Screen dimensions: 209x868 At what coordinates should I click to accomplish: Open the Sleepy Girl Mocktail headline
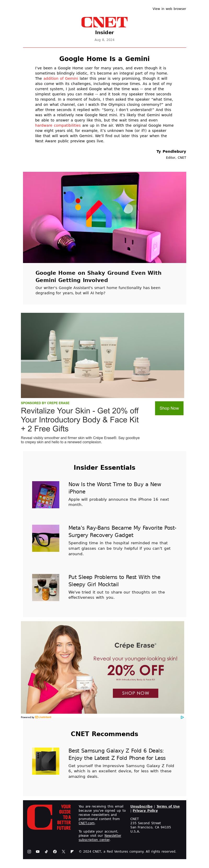(x=114, y=580)
